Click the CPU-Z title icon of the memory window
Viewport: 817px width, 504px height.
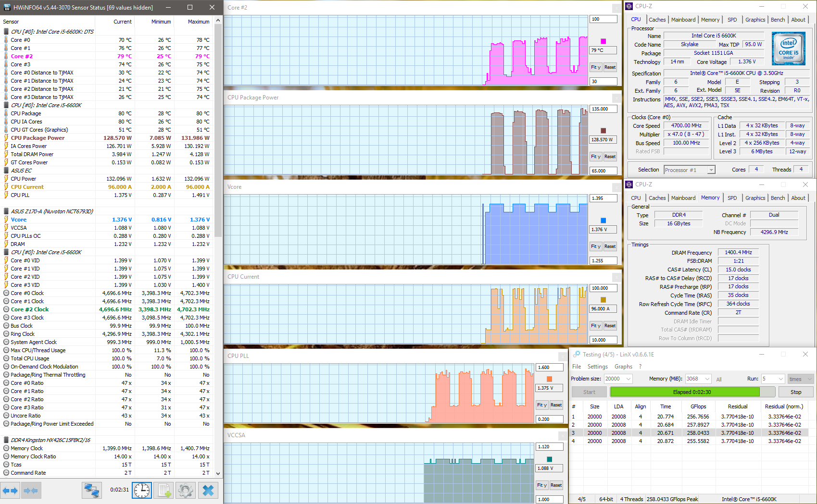[629, 184]
